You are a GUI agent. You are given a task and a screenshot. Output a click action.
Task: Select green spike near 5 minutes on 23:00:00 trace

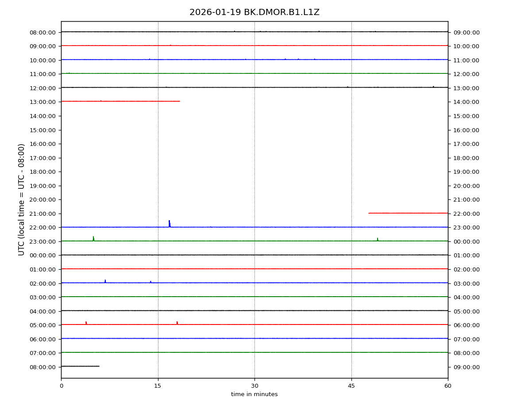[x=93, y=239]
